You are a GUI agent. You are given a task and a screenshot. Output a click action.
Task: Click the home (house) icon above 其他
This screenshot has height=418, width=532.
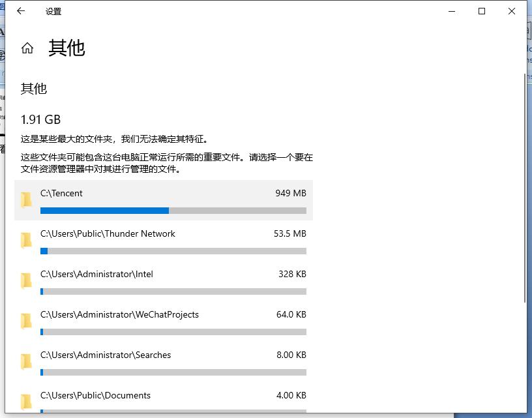point(27,47)
